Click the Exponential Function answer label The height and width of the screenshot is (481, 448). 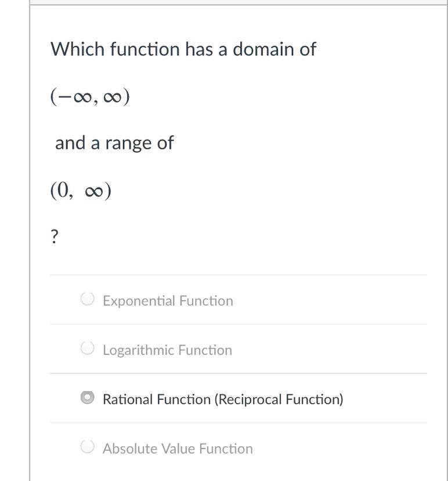(x=168, y=301)
